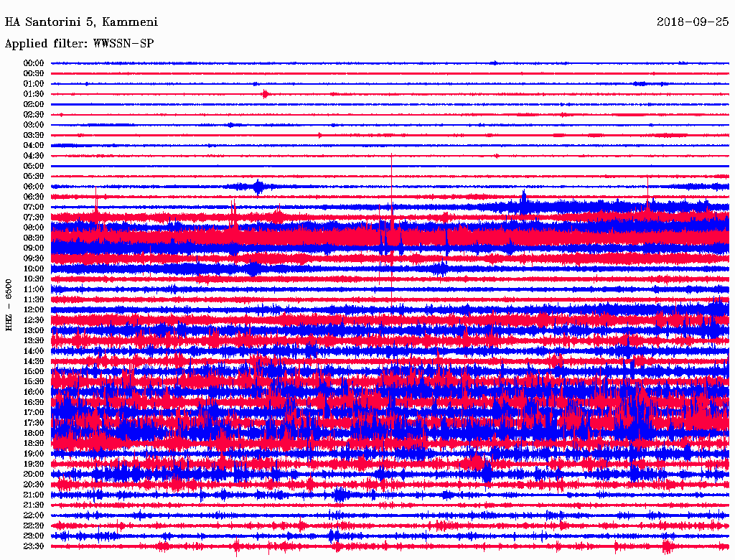Image resolution: width=735 pixels, height=560 pixels.
Task: Click the vertical axis label 'HHZ - 6500'
Action: point(9,305)
